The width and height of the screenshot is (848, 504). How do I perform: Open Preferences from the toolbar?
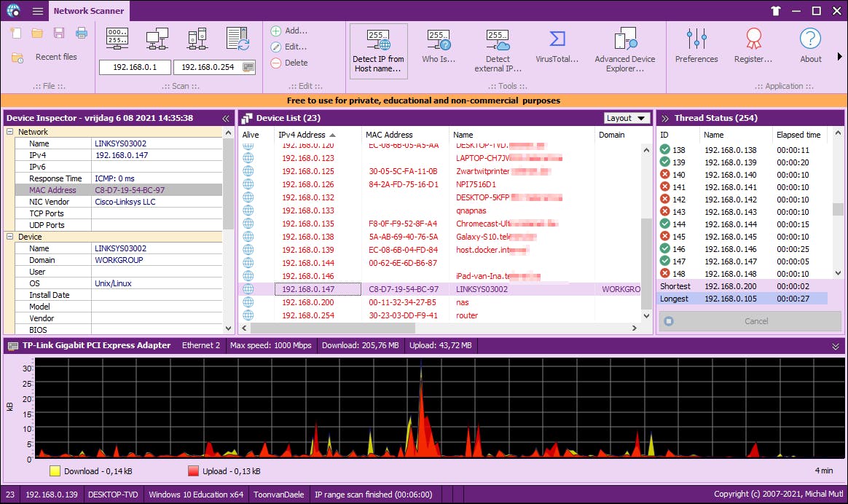(696, 46)
